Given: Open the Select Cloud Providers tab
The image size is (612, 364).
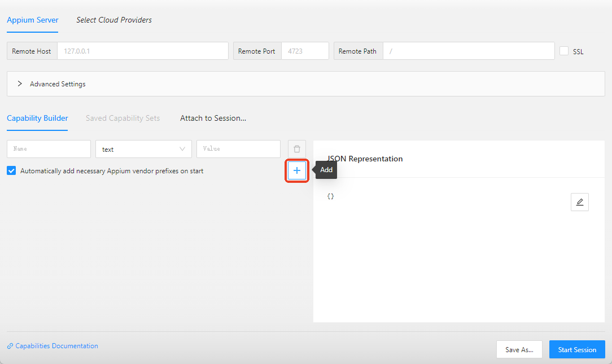Looking at the screenshot, I should (x=114, y=20).
